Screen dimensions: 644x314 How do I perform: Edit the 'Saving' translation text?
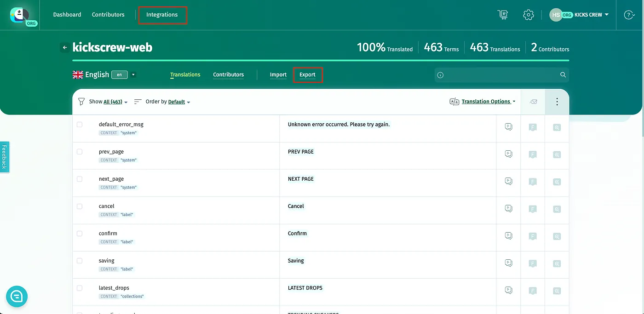pos(296,261)
